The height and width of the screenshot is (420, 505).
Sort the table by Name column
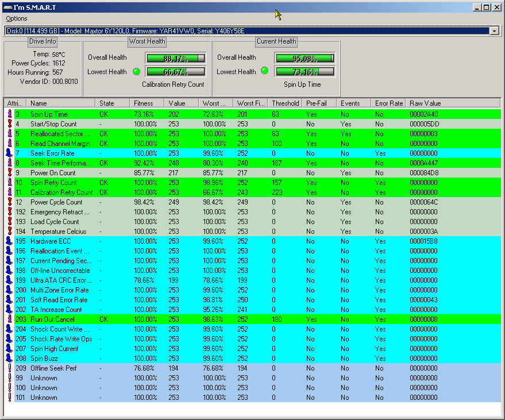click(61, 103)
